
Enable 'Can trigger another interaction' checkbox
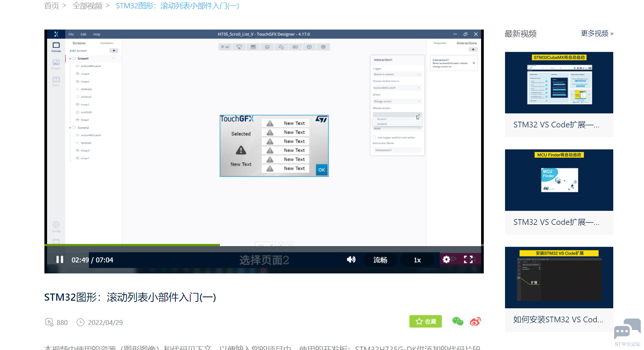tap(374, 137)
